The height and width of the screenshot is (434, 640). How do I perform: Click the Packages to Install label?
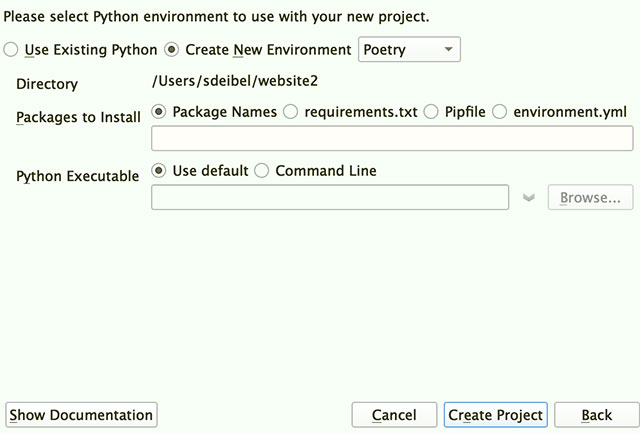point(78,117)
